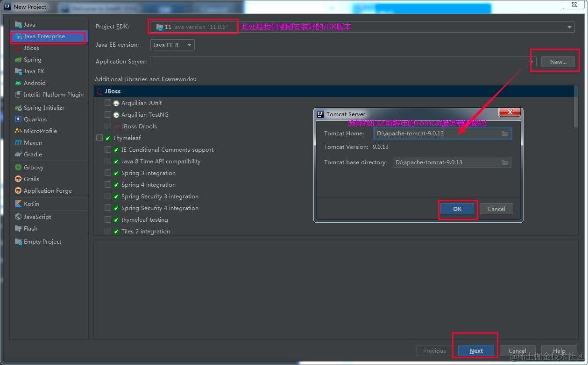
Task: Enable Arquillian JUnit library
Action: point(108,103)
